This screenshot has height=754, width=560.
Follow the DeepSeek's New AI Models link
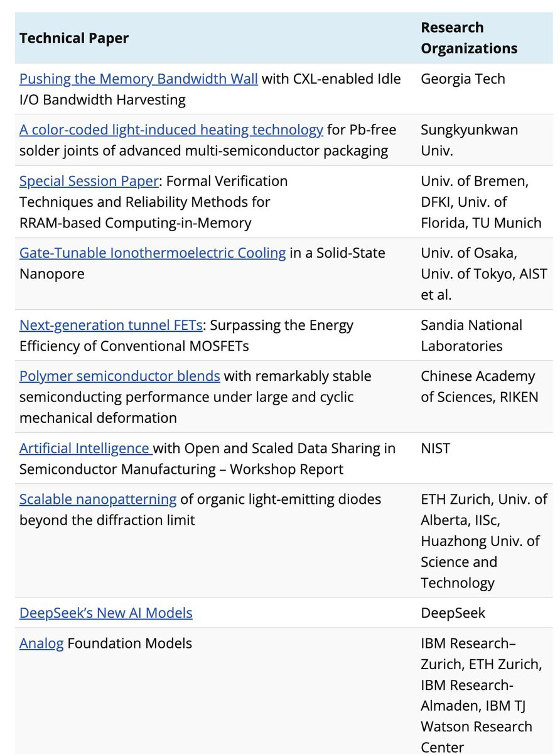point(106,613)
